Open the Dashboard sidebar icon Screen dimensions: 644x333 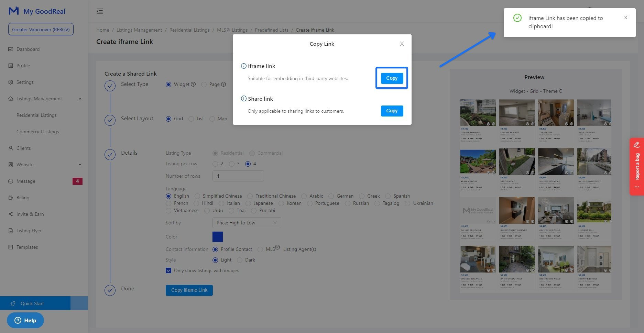pos(11,49)
